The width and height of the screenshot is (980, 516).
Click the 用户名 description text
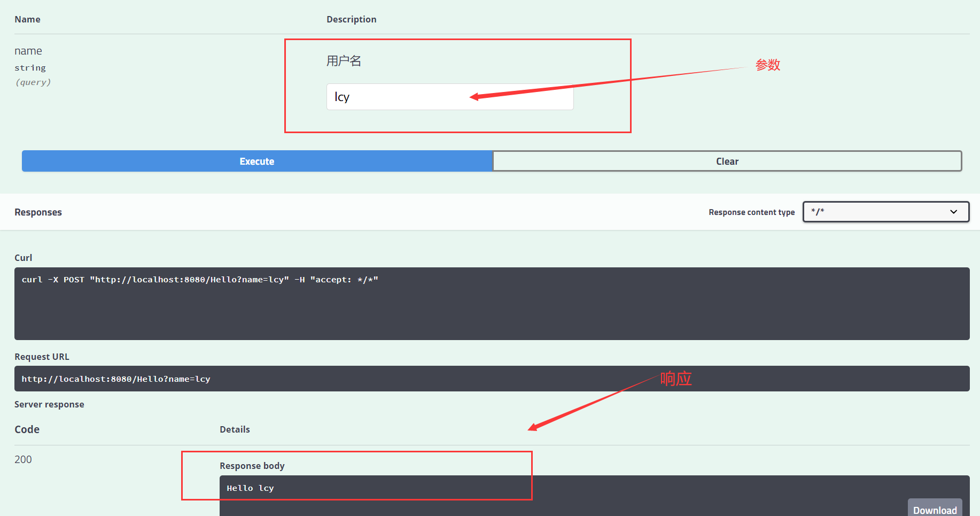(x=344, y=61)
